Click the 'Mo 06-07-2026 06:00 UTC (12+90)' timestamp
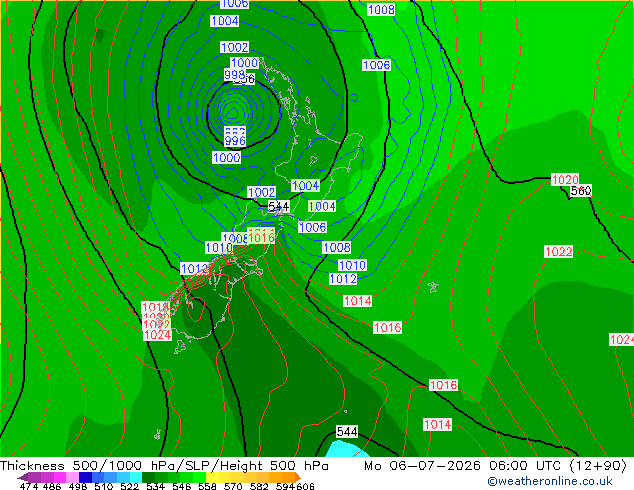 coord(495,466)
